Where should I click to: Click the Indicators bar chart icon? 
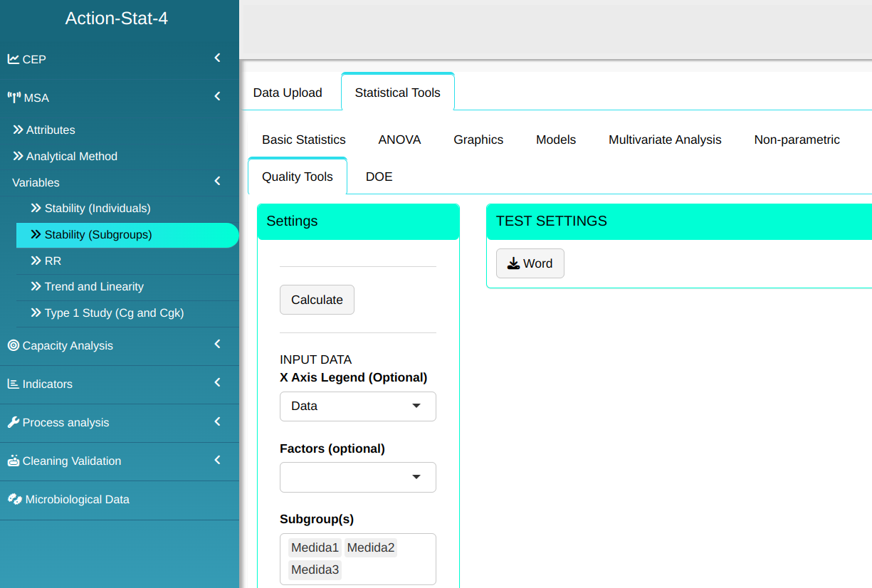pyautogui.click(x=14, y=384)
